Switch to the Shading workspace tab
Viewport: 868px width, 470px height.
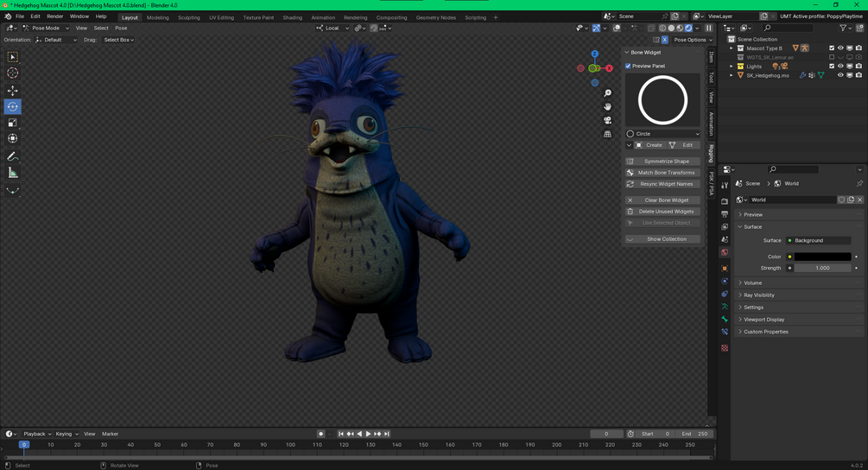point(292,17)
